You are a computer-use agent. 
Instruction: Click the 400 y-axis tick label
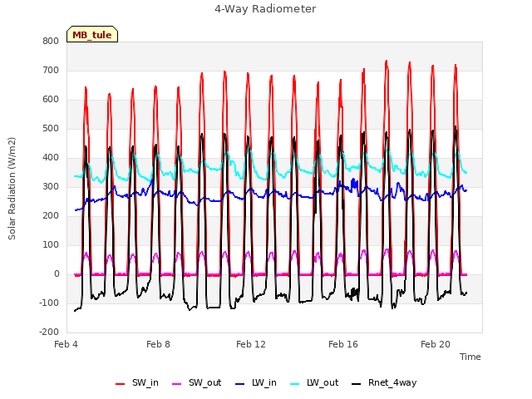(51, 157)
